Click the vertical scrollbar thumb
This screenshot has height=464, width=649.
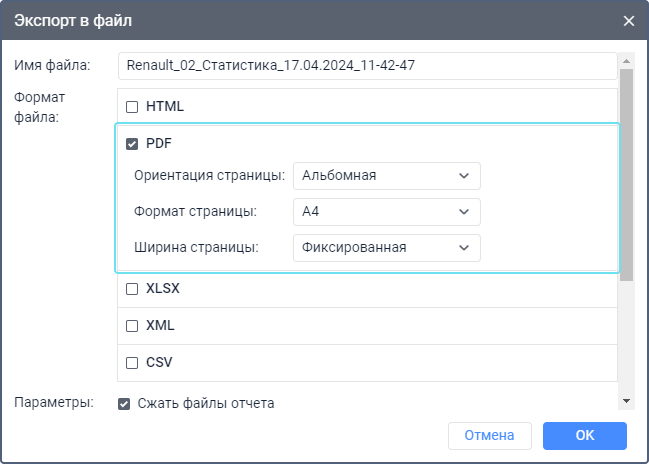point(627,175)
